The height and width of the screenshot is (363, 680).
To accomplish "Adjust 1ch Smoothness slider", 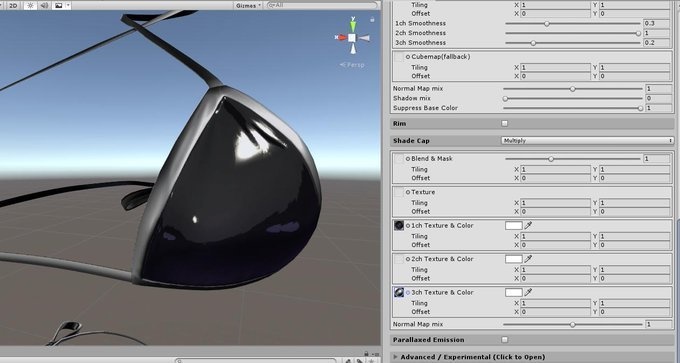I will click(572, 23).
